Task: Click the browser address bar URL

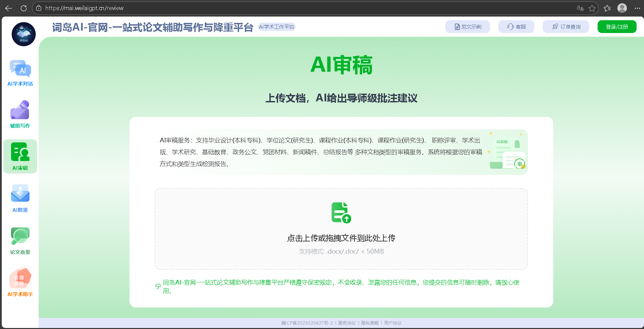Action: coord(84,8)
